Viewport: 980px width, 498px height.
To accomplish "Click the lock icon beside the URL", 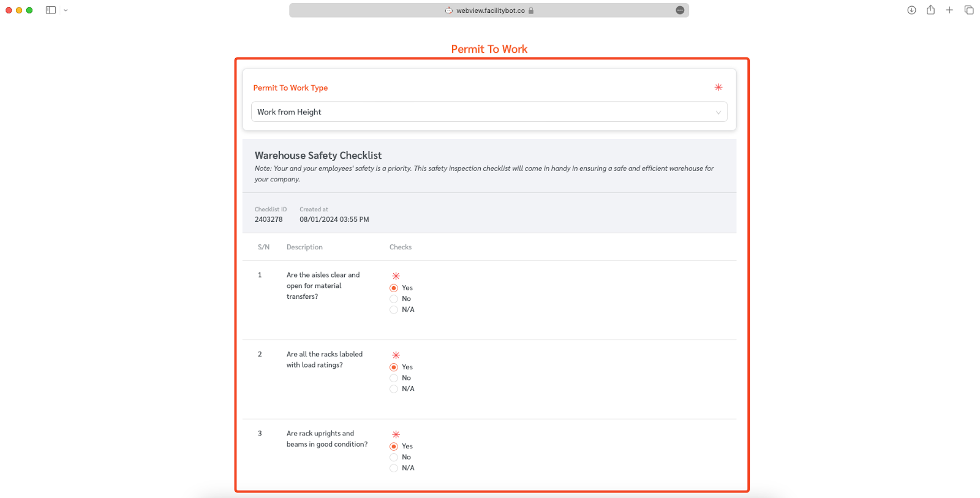I will coord(531,10).
